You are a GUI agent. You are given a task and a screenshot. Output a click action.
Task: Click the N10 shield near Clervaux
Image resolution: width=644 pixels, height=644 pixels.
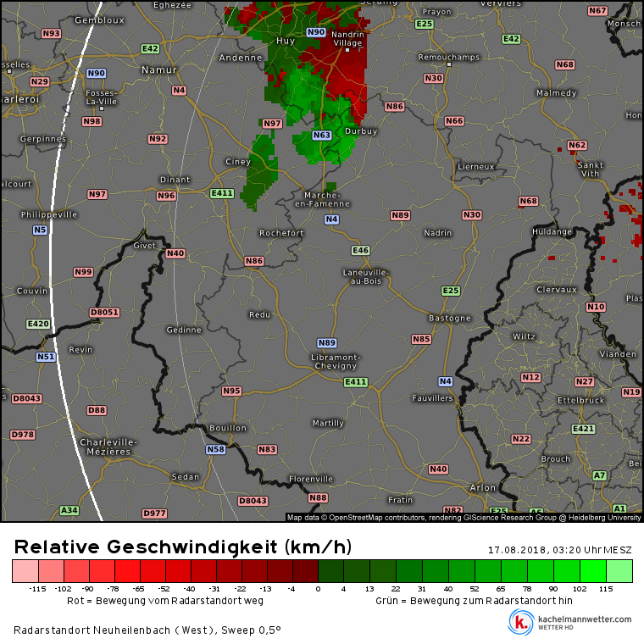pyautogui.click(x=596, y=307)
